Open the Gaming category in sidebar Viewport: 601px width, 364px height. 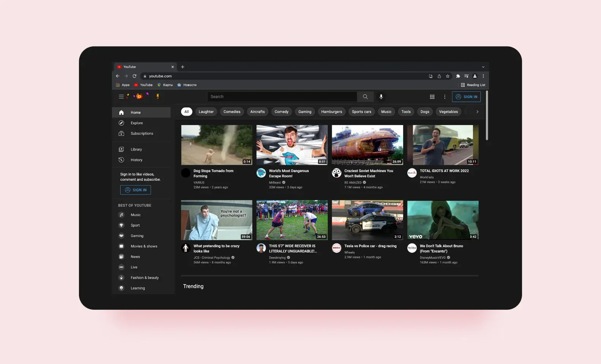click(141, 236)
